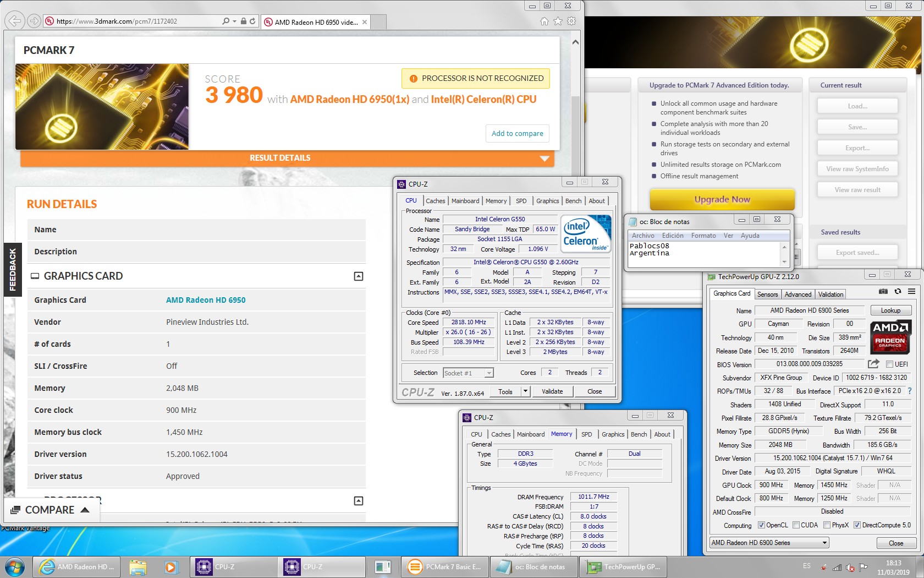Open the Windows Start menu
The height and width of the screenshot is (578, 924).
15,566
